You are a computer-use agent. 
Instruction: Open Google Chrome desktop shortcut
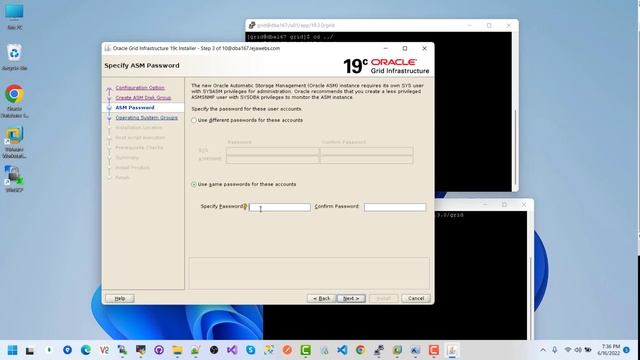coord(14,101)
